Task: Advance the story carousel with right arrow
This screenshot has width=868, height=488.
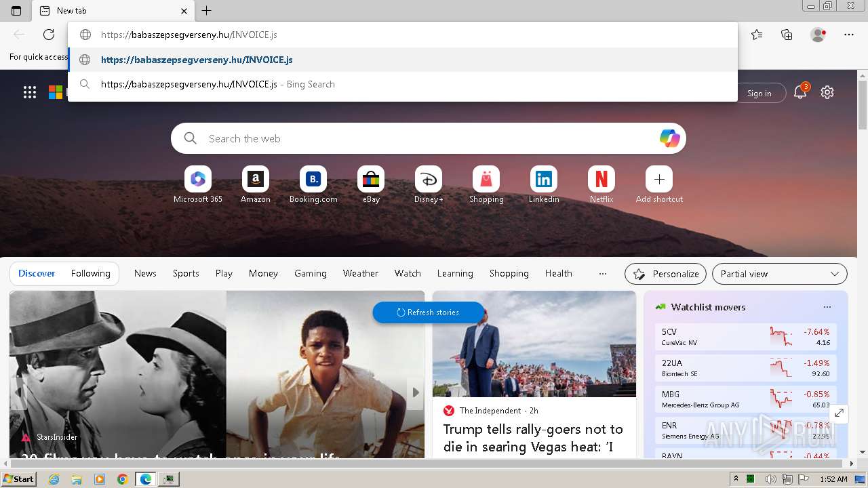Action: (416, 392)
